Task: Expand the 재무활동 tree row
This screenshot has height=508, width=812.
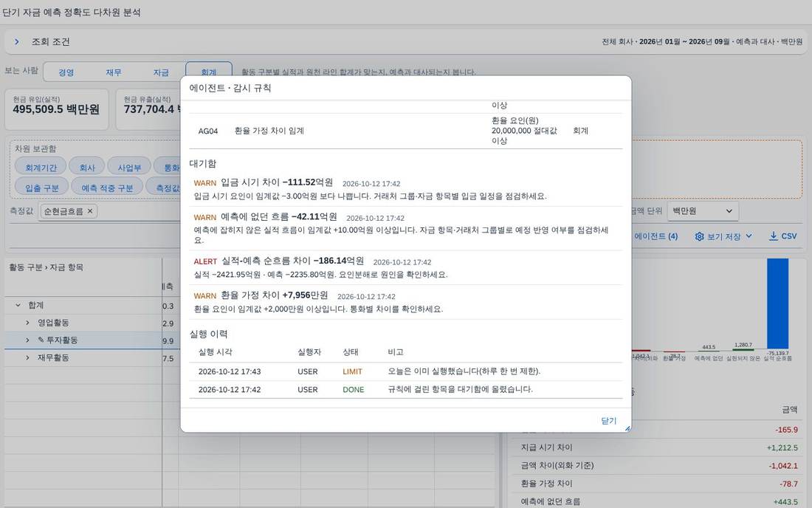Action: [27, 358]
